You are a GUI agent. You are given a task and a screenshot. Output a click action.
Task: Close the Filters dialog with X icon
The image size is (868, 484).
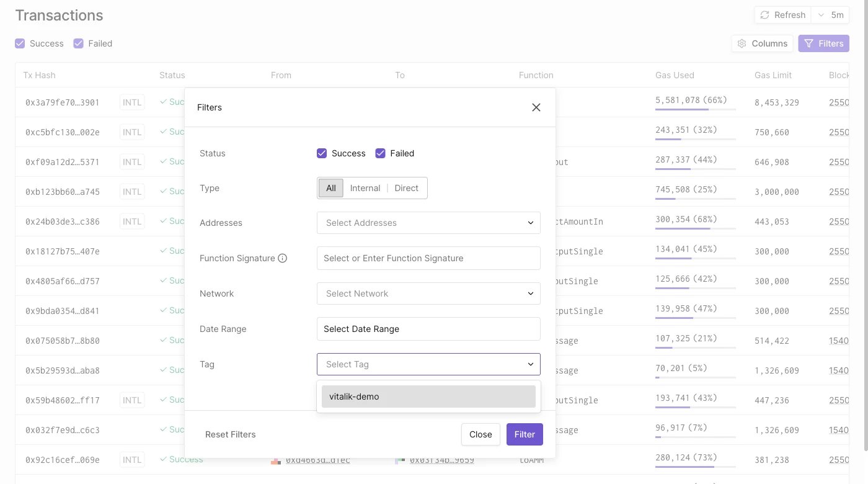536,107
